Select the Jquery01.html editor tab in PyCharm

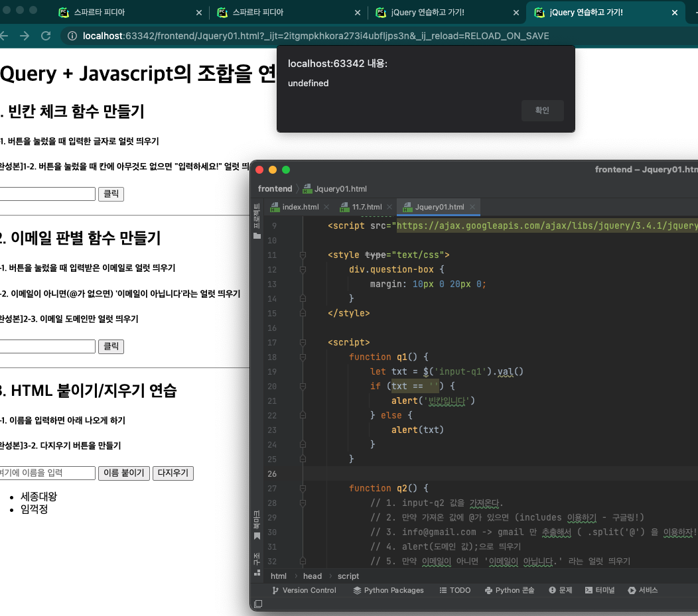pos(439,208)
